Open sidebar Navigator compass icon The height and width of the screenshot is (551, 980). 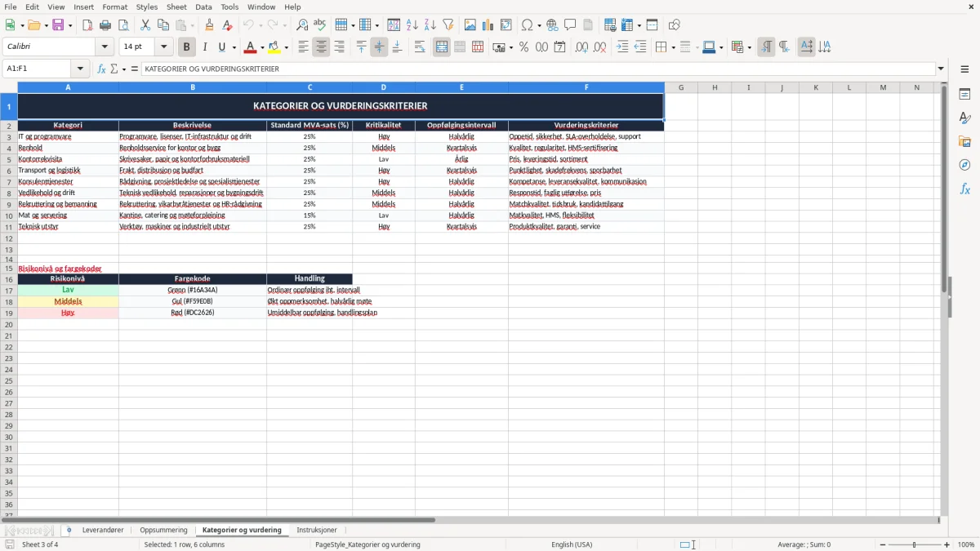964,165
